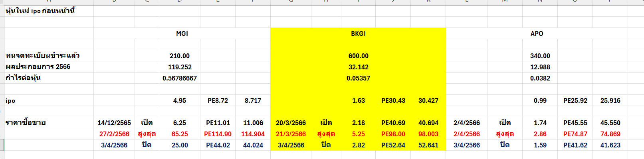Screen dimensions: 644x159
Task: Click the cell with value 0.56786667
Action: click(180, 78)
